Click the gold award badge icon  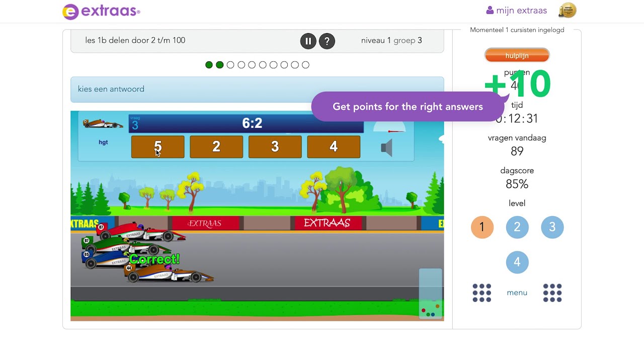(568, 10)
